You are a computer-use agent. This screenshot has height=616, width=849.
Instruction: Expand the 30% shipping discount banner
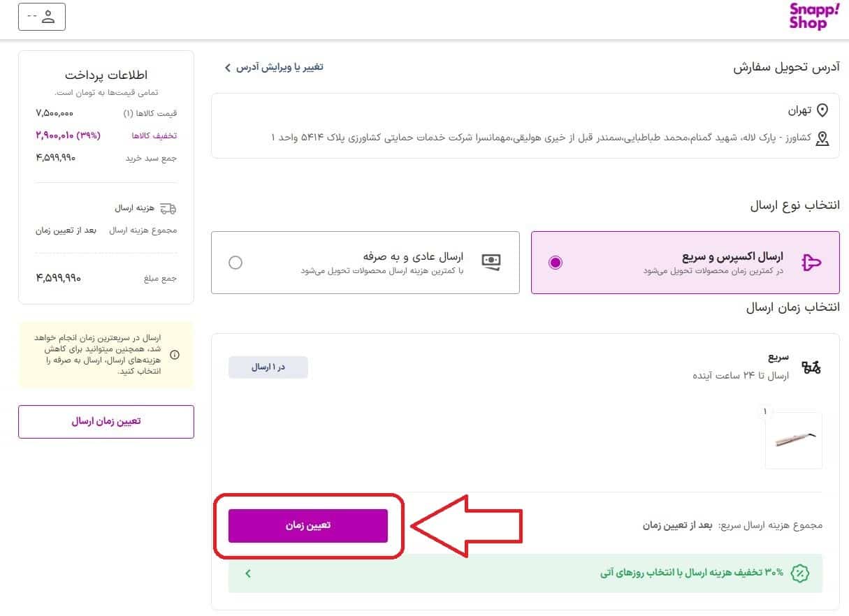pos(247,573)
